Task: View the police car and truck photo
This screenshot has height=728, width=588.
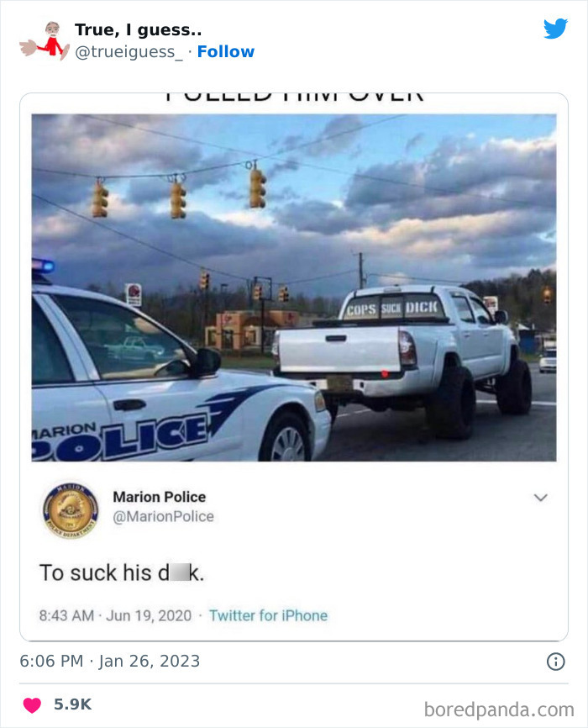Action: pyautogui.click(x=294, y=288)
